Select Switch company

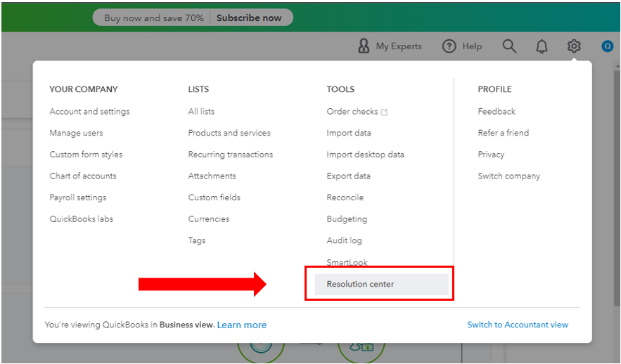pos(509,176)
